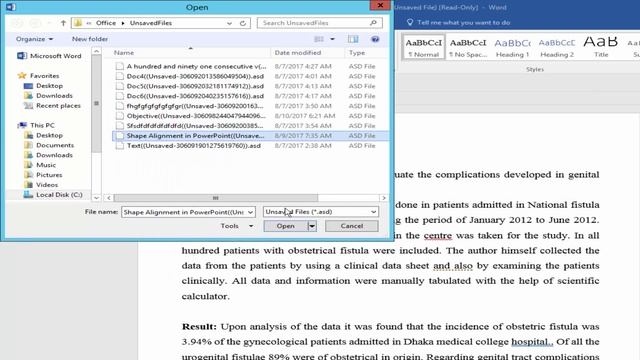Viewport: 640px width, 360px height.
Task: Click the Refresh icon in address bar
Action: (243, 23)
